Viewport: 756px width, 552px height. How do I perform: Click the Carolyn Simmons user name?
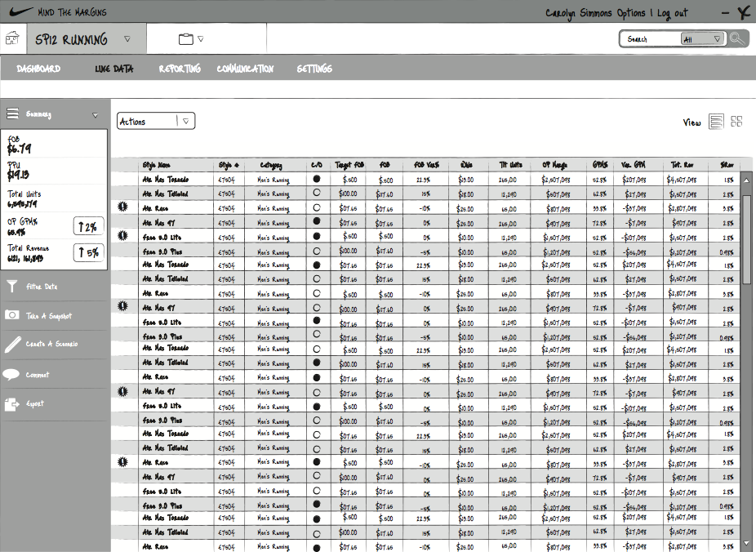coord(579,13)
